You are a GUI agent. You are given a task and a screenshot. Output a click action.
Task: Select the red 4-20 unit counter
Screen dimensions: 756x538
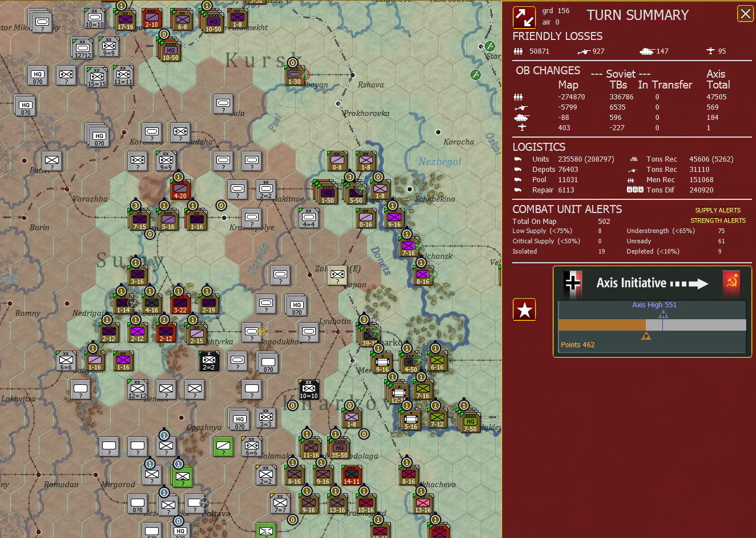click(x=180, y=190)
